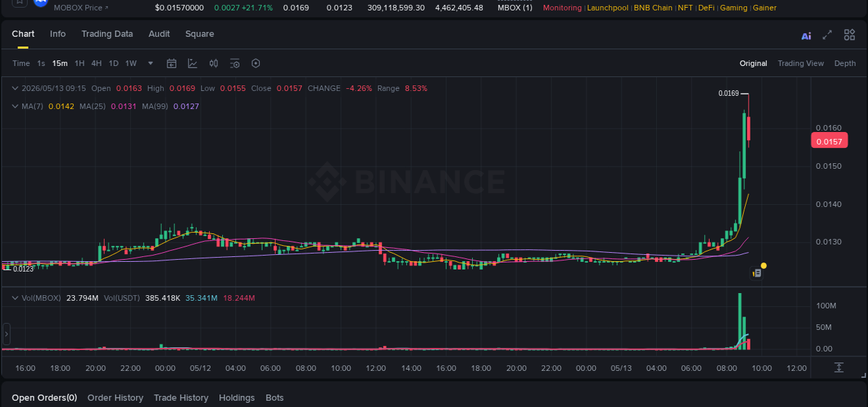Image resolution: width=868 pixels, height=407 pixels.
Task: Collapse the Vol(MBOX) indicator chevron
Action: [15, 298]
